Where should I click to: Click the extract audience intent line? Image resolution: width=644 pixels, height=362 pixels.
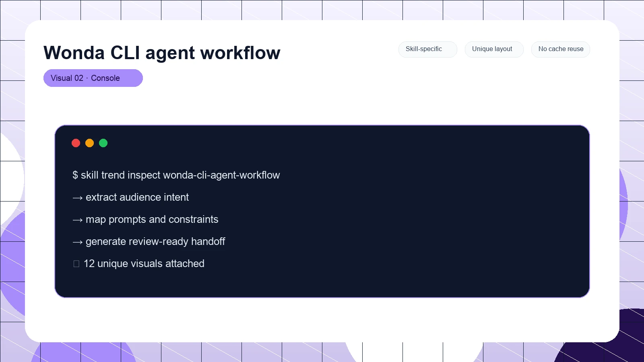[130, 197]
